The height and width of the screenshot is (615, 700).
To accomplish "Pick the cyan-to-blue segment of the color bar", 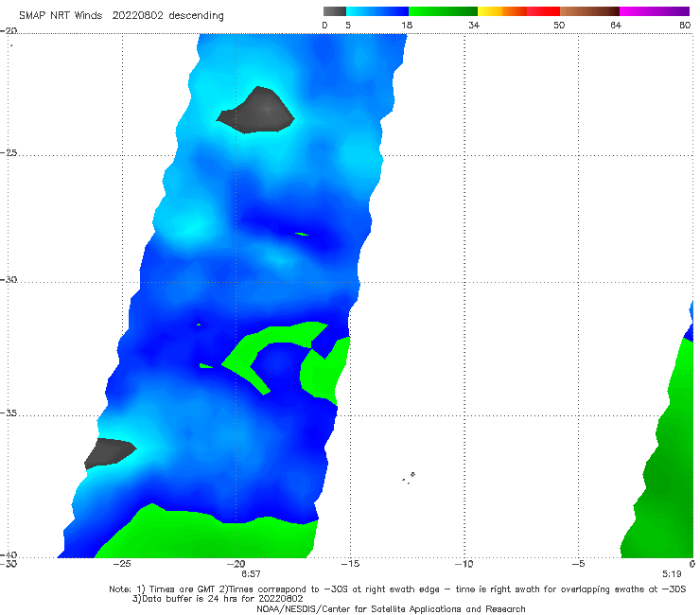I will (x=377, y=11).
